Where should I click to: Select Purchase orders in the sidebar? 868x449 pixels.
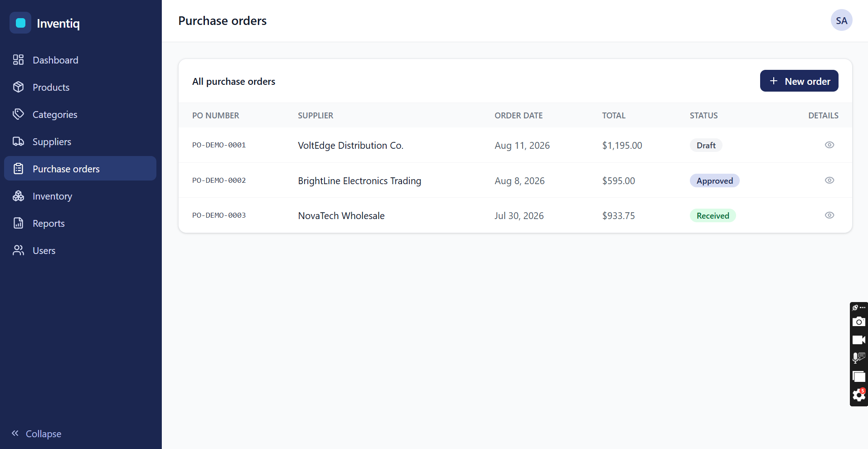[x=80, y=169]
